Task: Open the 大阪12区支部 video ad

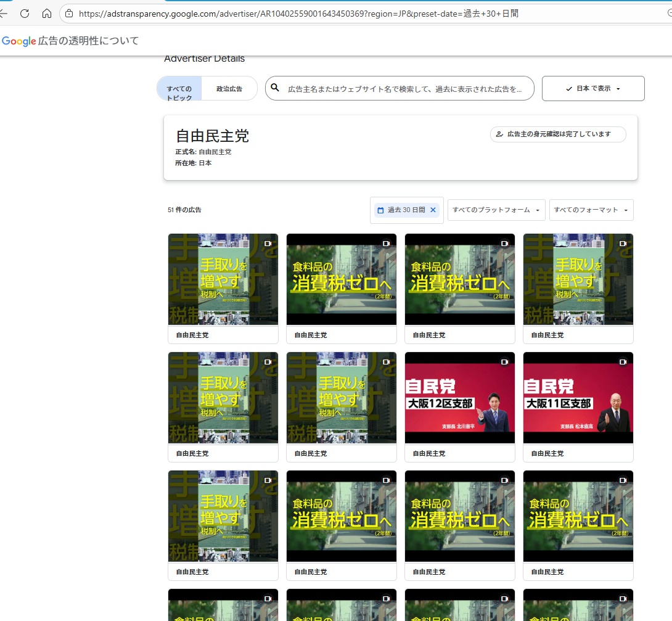Action: tap(459, 398)
